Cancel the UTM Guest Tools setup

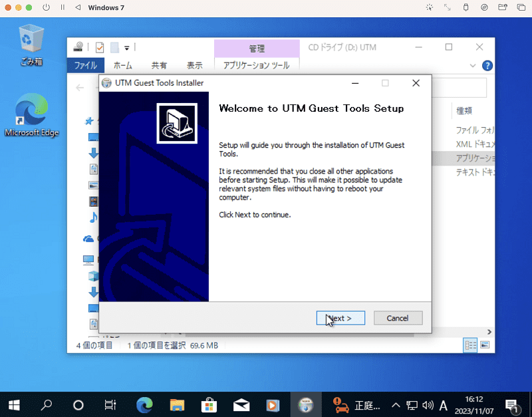click(398, 318)
